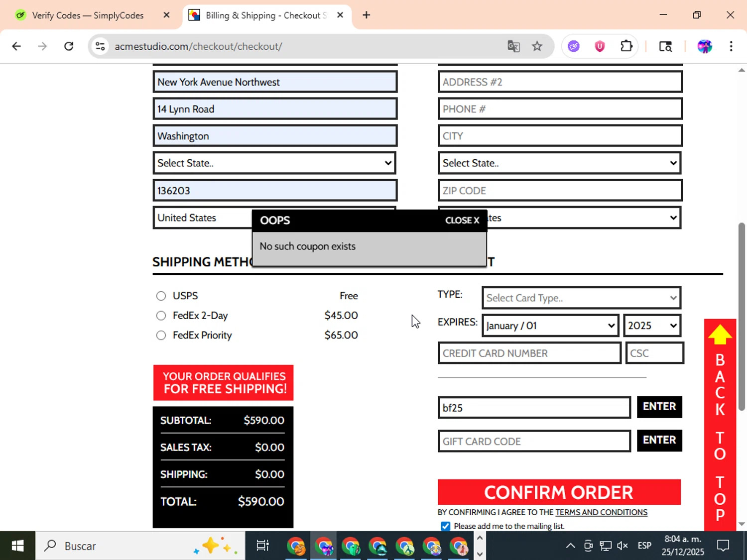Image resolution: width=747 pixels, height=560 pixels.
Task: Click the forward navigation arrow
Action: point(42,46)
